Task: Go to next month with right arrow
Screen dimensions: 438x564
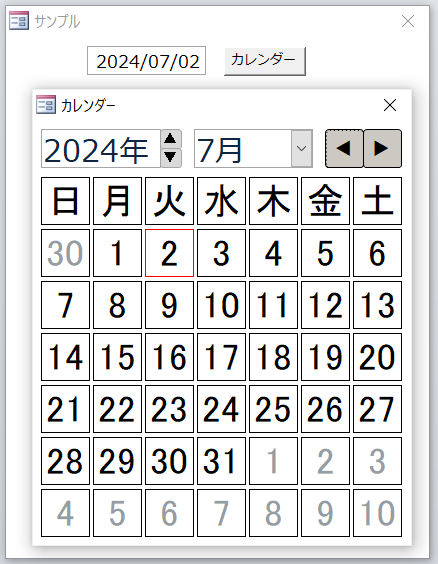Action: coord(383,149)
